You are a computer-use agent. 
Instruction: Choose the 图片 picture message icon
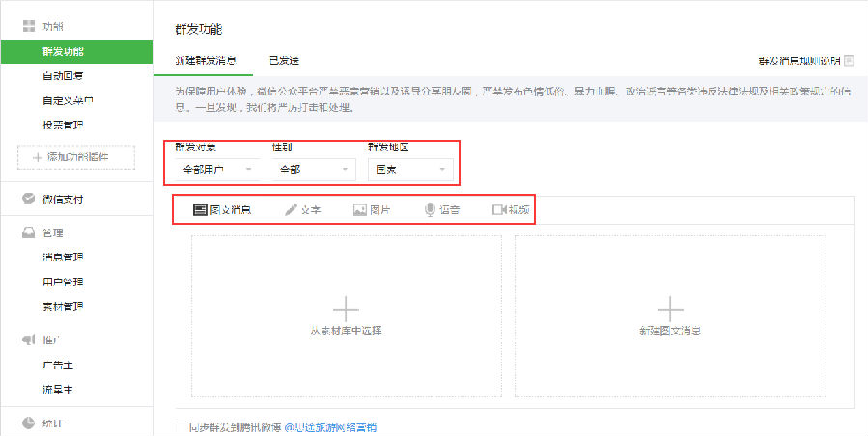359,209
